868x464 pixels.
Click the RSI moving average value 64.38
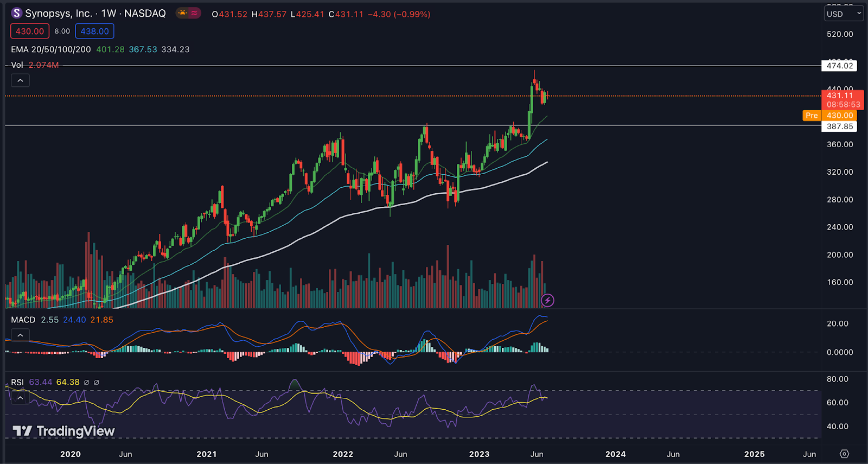click(x=68, y=382)
